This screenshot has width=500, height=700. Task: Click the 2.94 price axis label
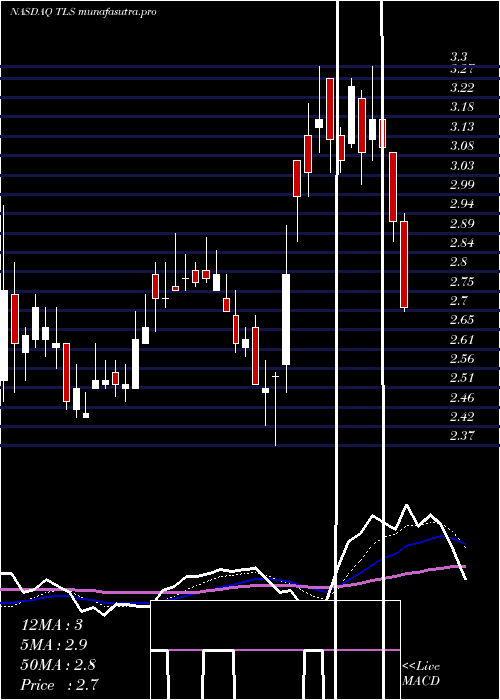[x=461, y=204]
